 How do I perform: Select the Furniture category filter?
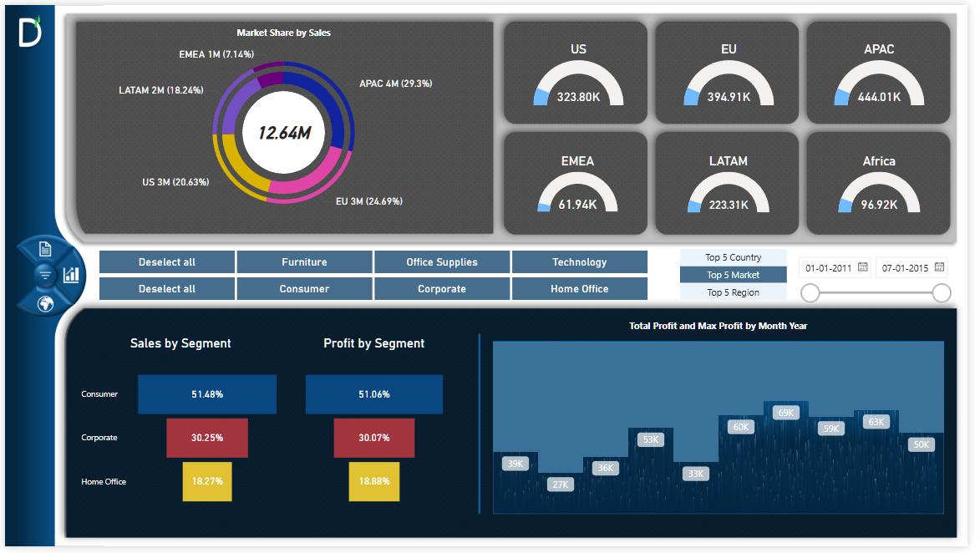tap(304, 262)
